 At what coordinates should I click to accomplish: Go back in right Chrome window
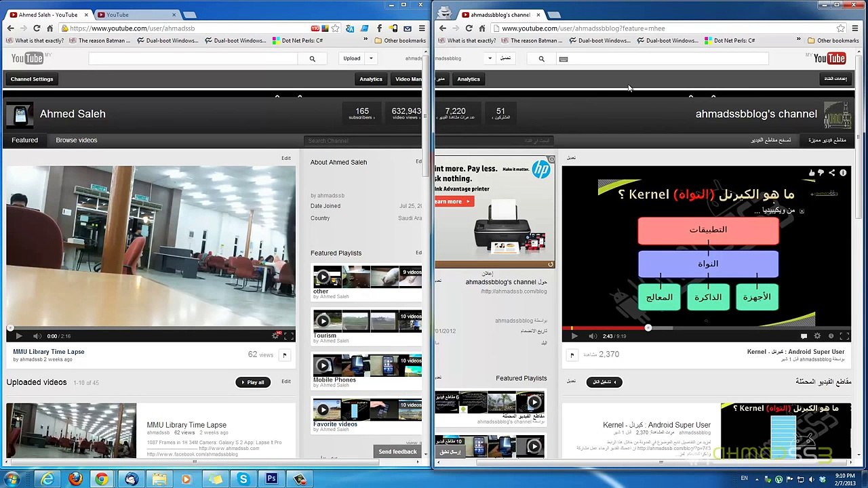tap(442, 28)
